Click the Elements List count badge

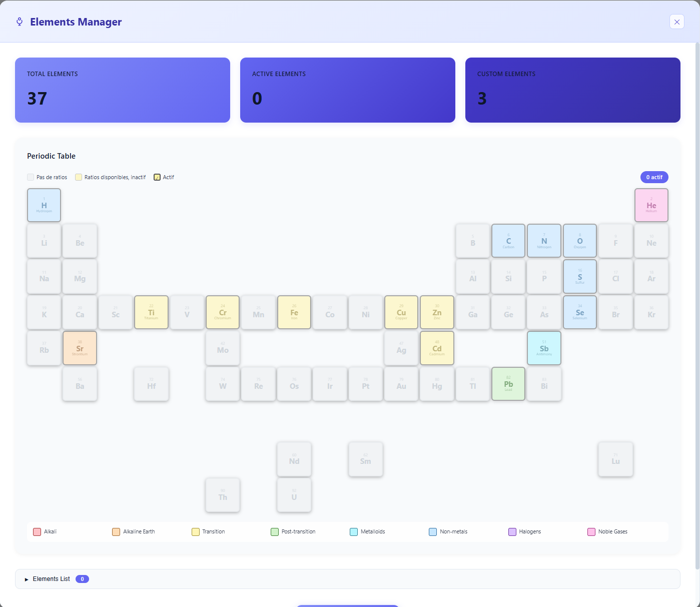pos(82,579)
